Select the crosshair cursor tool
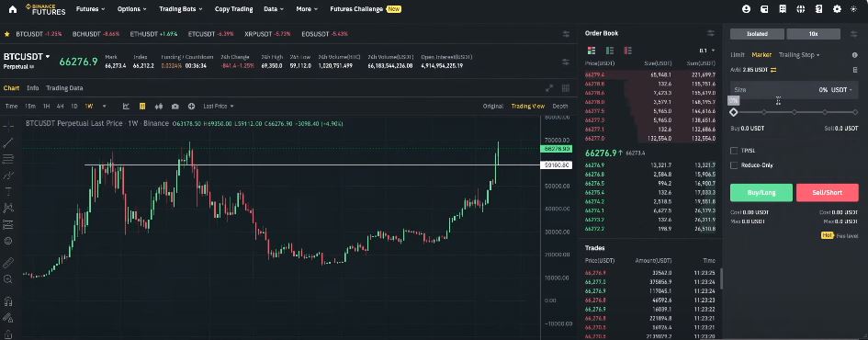This screenshot has height=340, width=868. click(x=7, y=126)
